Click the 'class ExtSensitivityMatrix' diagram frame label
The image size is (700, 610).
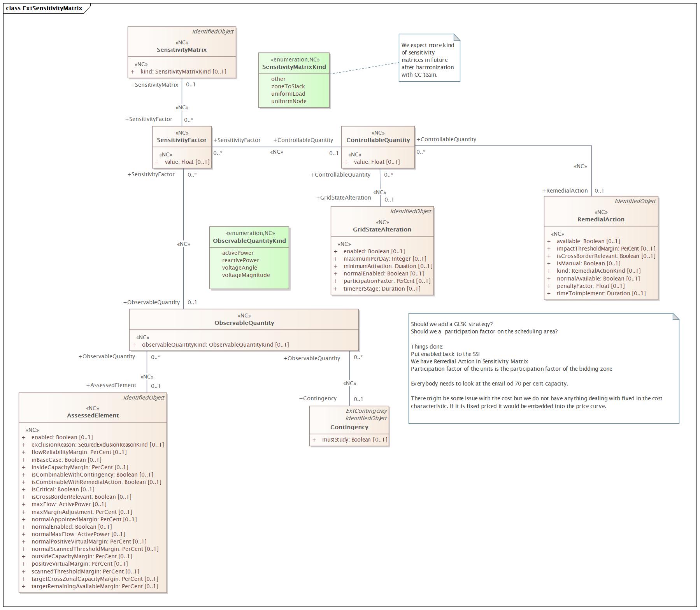[44, 8]
